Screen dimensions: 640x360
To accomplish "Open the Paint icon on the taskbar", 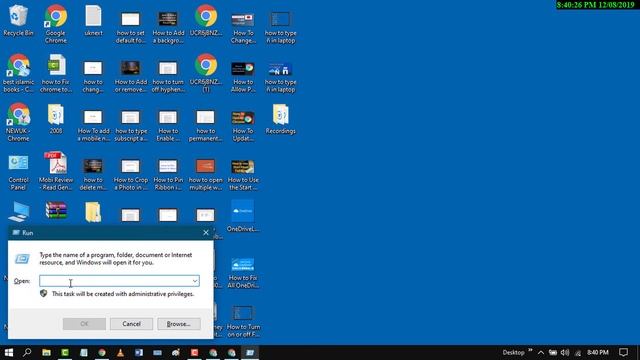I will coord(176,352).
